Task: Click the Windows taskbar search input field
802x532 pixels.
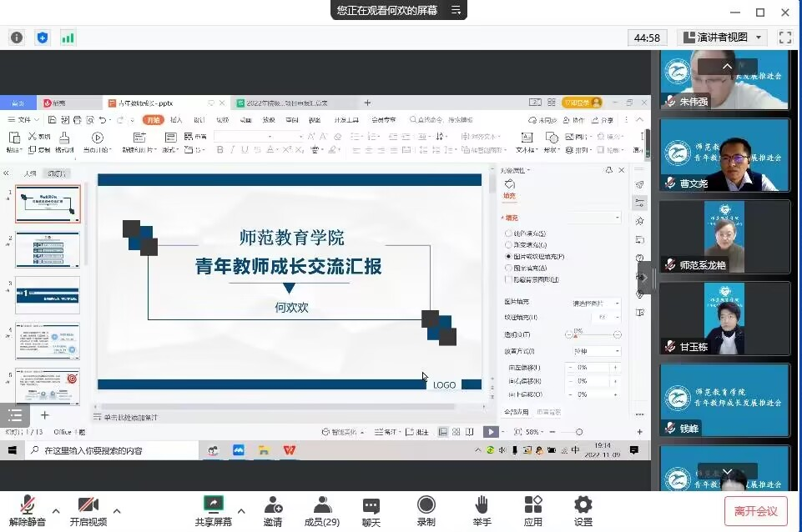Action: coord(100,449)
